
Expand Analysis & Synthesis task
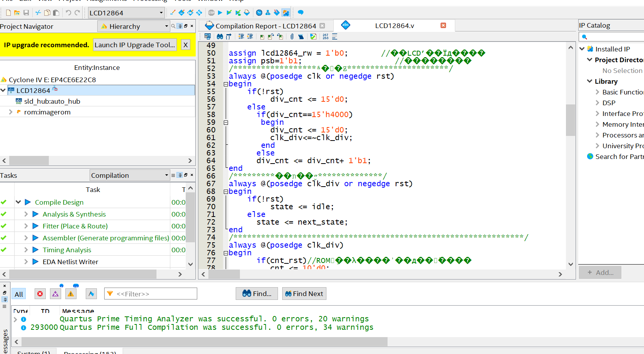(x=26, y=214)
